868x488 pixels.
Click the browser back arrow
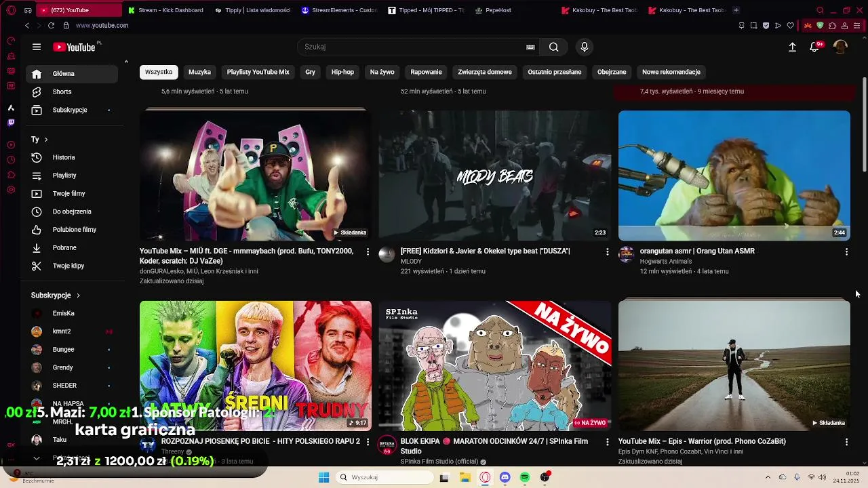tap(27, 25)
